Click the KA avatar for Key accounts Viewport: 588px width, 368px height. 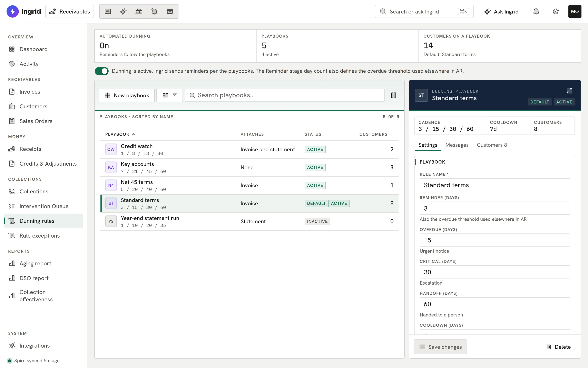[111, 167]
